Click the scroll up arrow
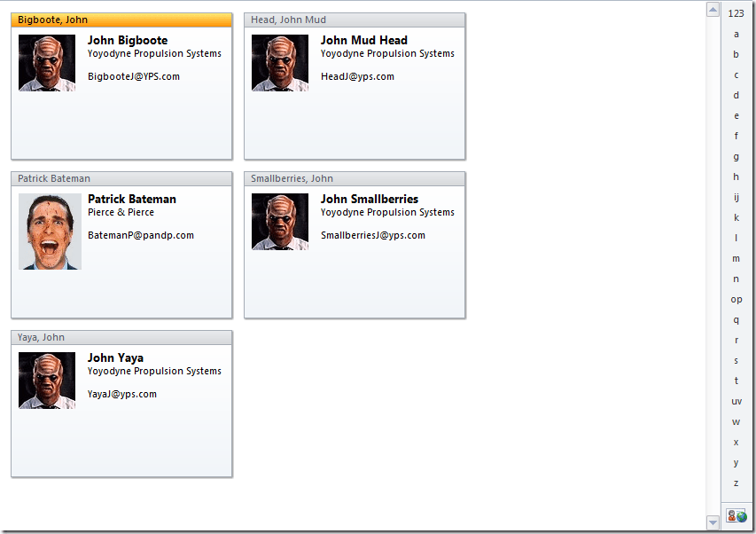Image resolution: width=756 pixels, height=534 pixels. pyautogui.click(x=713, y=10)
